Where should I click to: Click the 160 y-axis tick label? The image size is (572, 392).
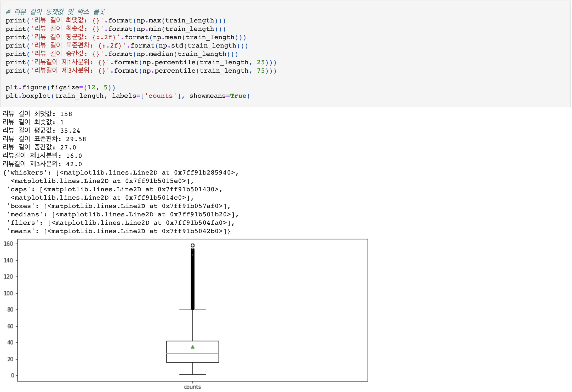coord(8,244)
